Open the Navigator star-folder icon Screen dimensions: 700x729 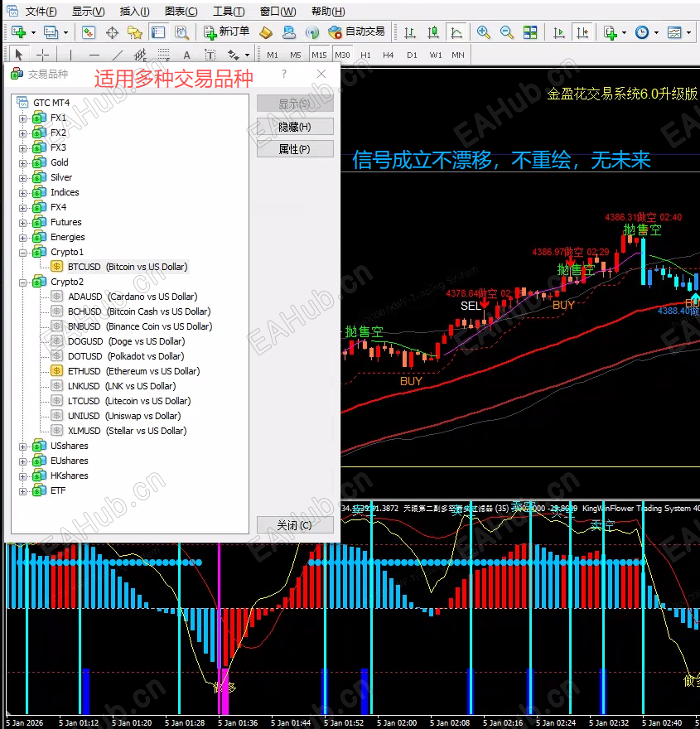click(x=135, y=32)
